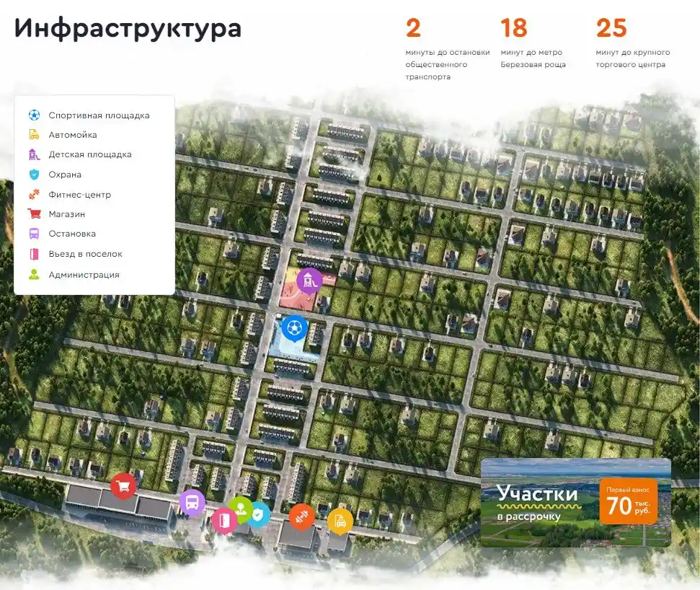This screenshot has width=700, height=590.
Task: Choose 'Детская площадка' legend entry
Action: 90,154
